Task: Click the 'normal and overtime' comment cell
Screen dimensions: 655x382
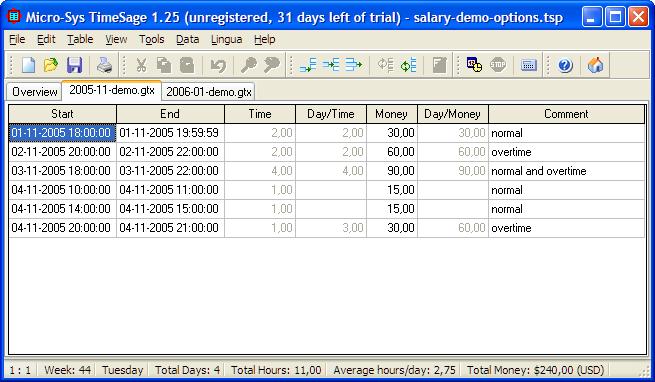Action: pos(566,171)
